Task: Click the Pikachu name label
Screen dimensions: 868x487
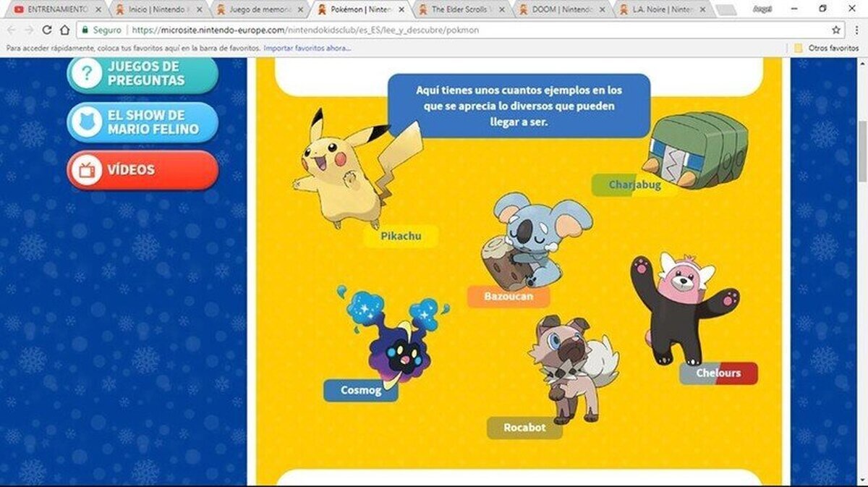Action: [401, 236]
